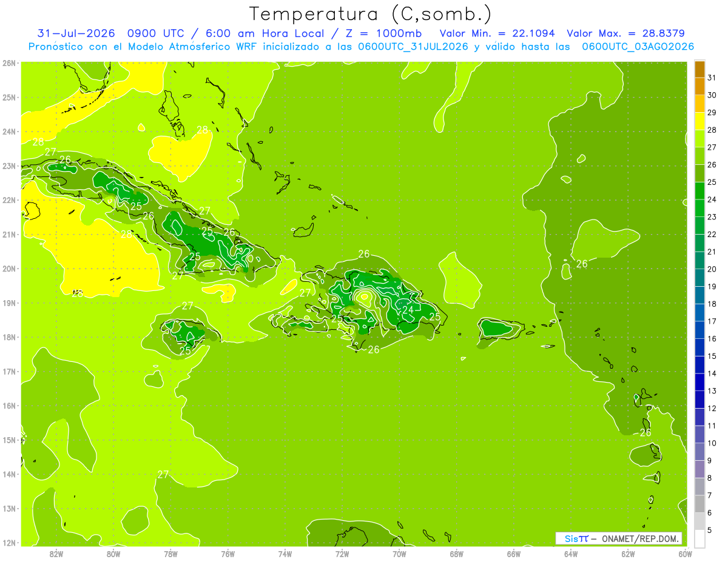Click green colorbar segment between 25 and 26

[x=699, y=173]
